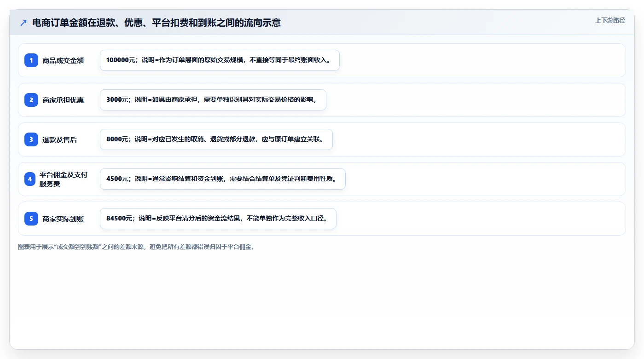Open the 84500元 description box
Screen dimensions: 644x359
218,219
